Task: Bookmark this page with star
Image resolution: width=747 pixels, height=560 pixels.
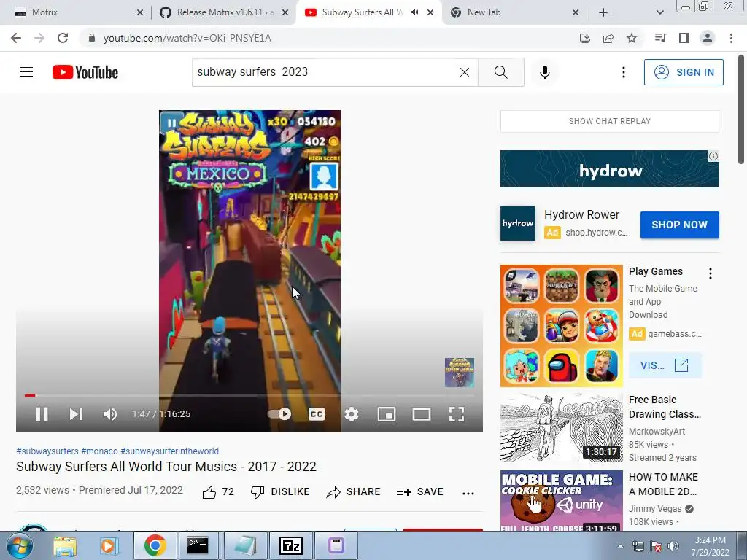Action: pos(632,38)
